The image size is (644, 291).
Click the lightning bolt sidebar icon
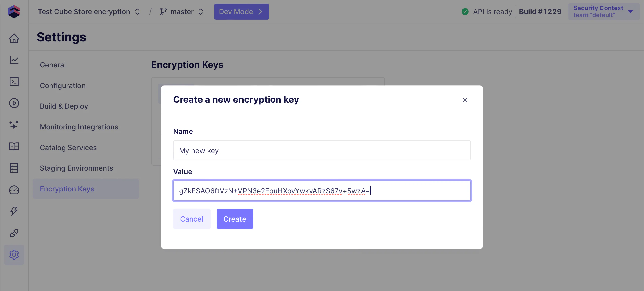coord(14,211)
